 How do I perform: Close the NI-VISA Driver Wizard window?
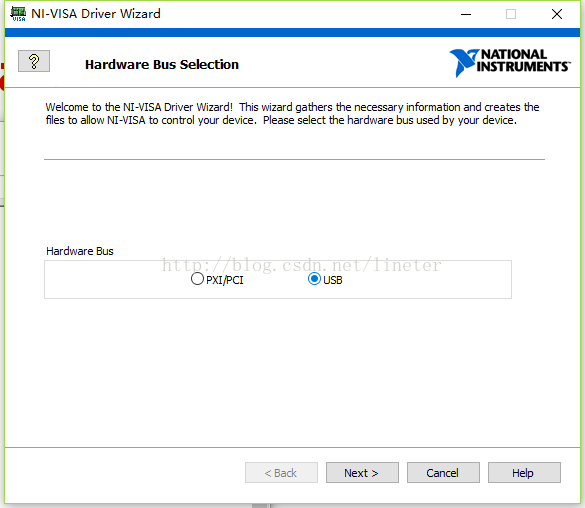pyautogui.click(x=557, y=14)
